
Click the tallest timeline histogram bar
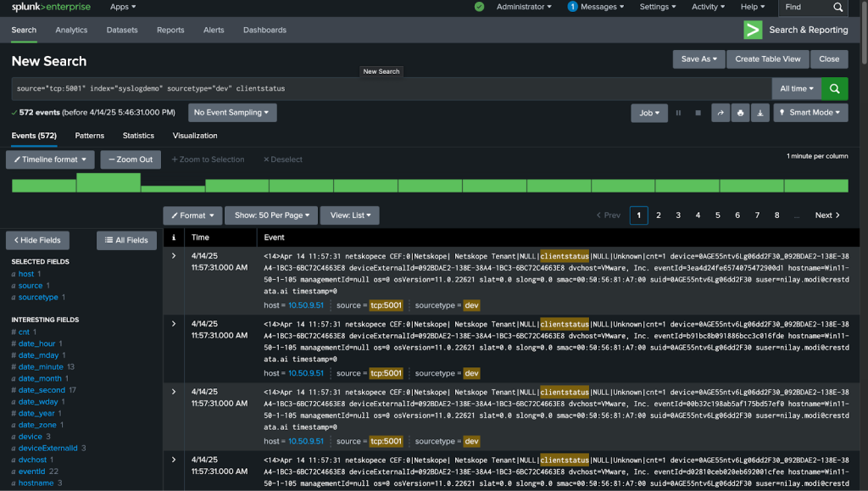[108, 182]
